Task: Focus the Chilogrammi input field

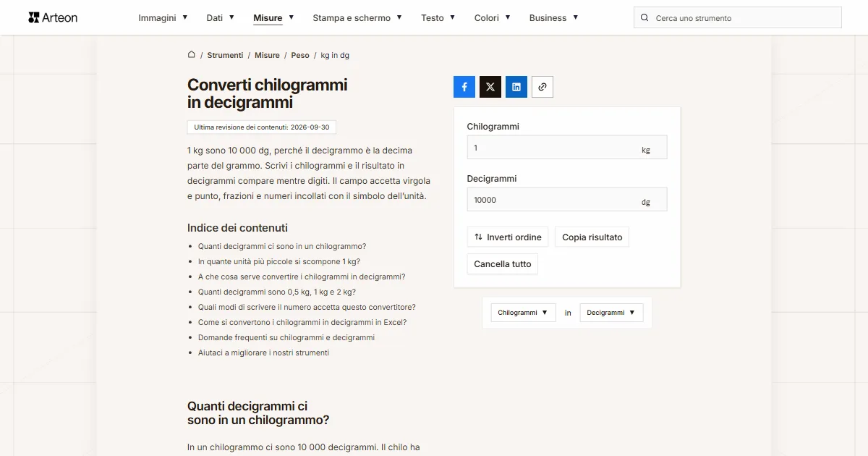Action: pos(567,148)
